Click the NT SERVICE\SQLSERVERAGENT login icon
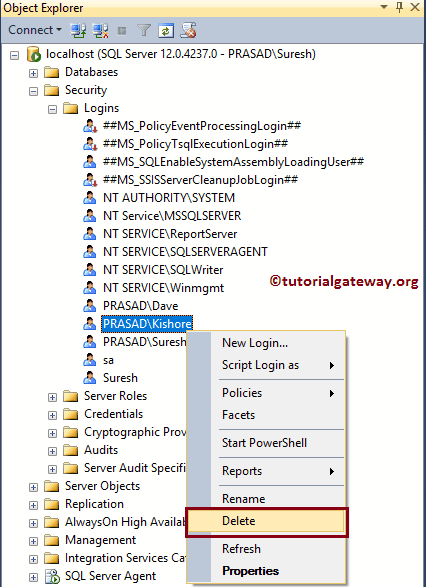 pos(89,252)
